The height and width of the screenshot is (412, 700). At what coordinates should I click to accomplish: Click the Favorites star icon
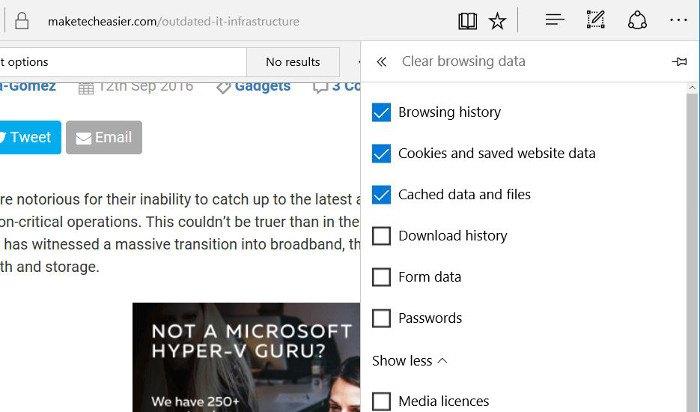coord(497,21)
